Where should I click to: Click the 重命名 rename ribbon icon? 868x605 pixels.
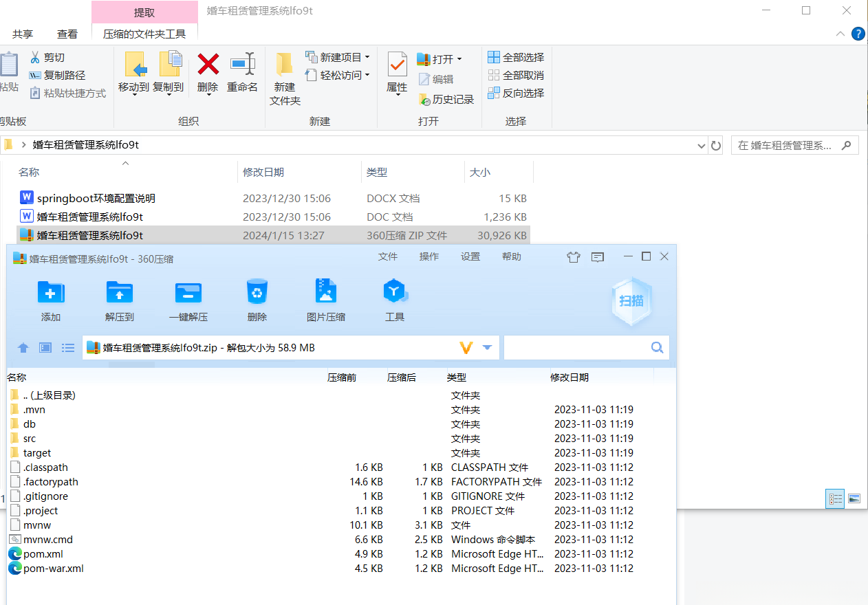coord(243,65)
